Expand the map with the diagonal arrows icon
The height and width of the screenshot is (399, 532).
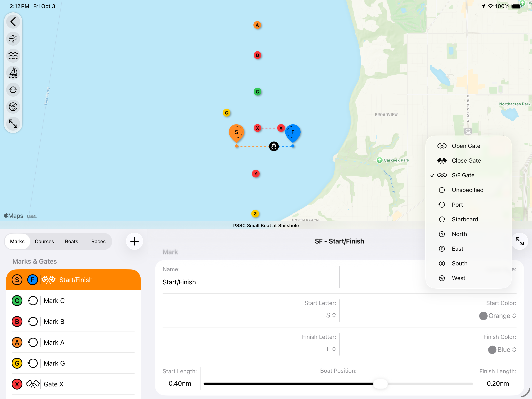tap(13, 124)
